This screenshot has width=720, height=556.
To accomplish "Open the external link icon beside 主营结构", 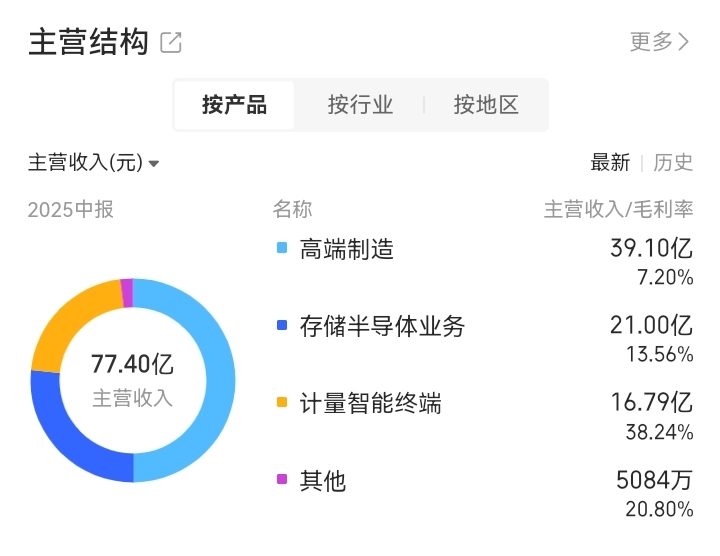I will point(171,42).
